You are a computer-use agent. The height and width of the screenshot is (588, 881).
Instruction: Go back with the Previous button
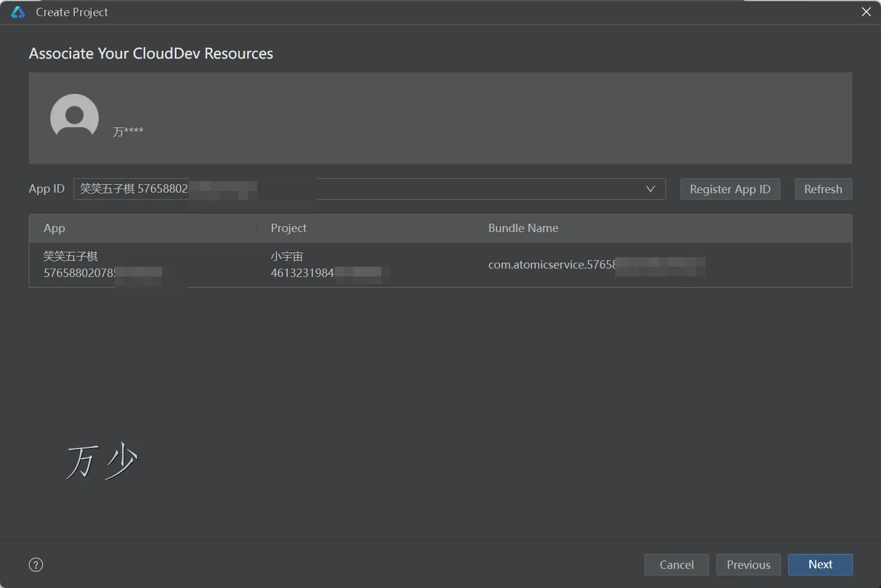[x=748, y=565]
